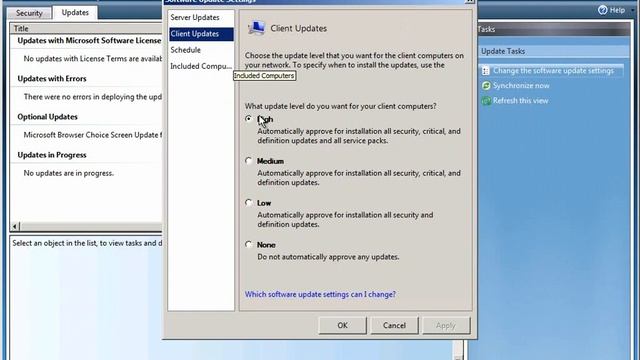The height and width of the screenshot is (360, 640).
Task: Confirm settings with the OK button
Action: 342,325
